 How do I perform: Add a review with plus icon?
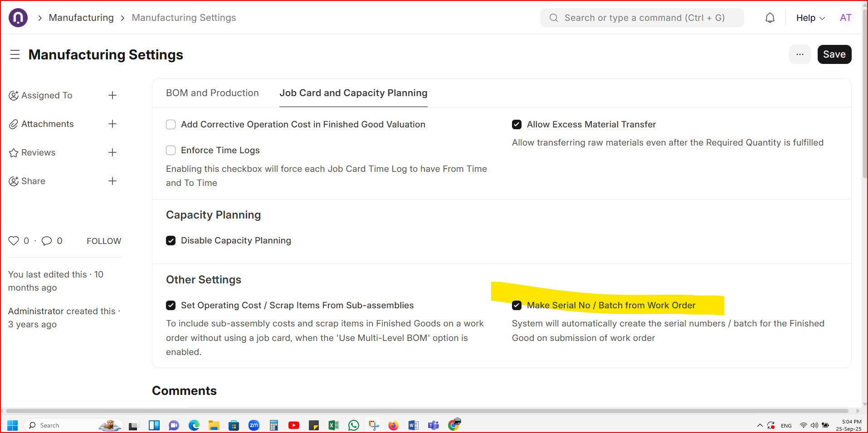point(112,152)
